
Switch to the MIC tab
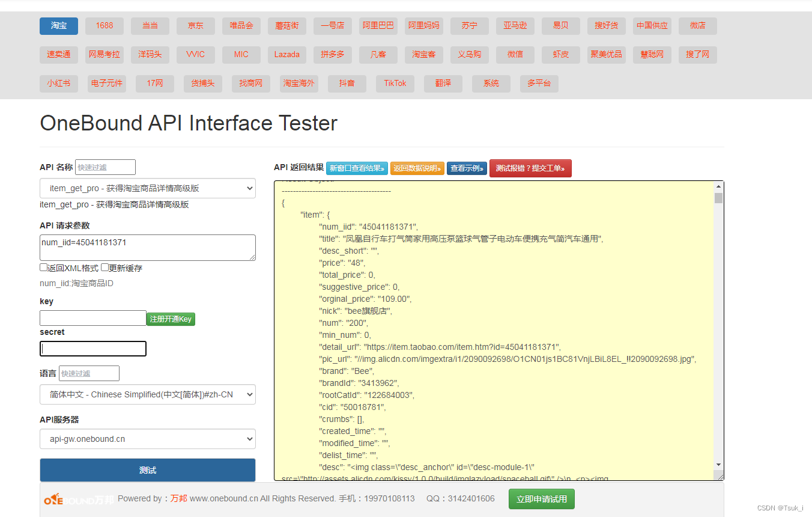(241, 55)
